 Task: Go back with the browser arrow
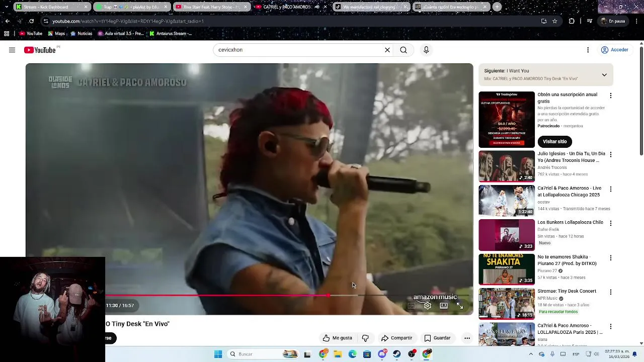point(7,21)
